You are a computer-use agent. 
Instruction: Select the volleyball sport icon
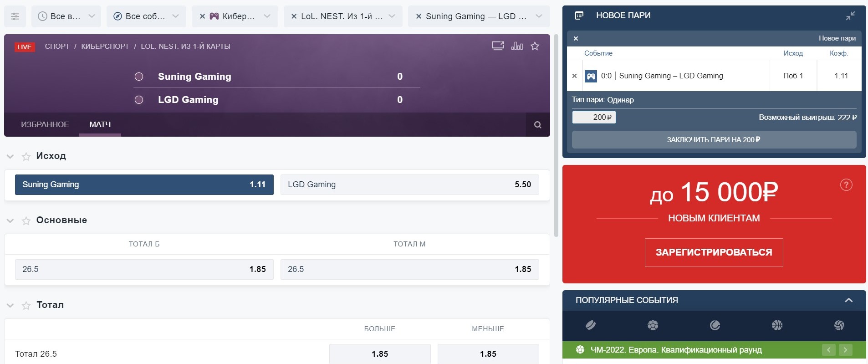[839, 325]
